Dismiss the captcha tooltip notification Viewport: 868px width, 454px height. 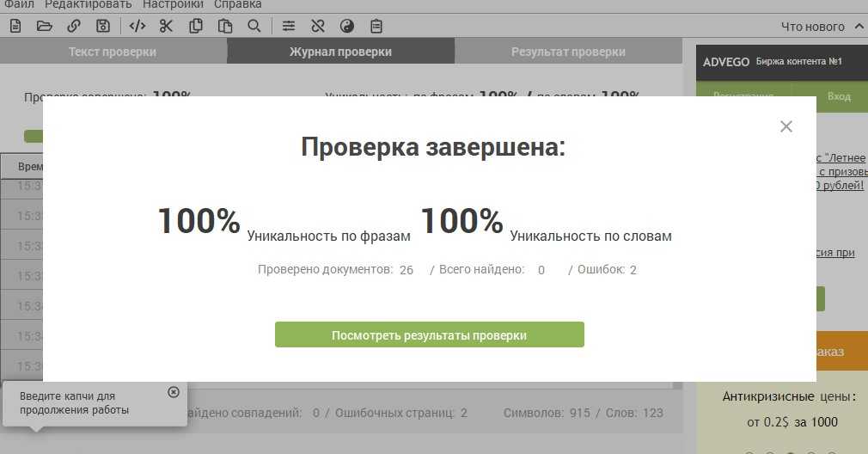[x=174, y=392]
